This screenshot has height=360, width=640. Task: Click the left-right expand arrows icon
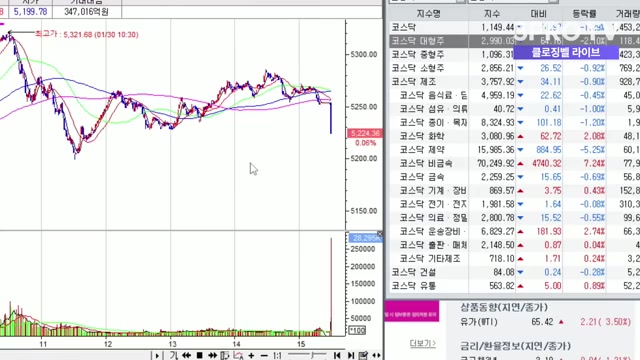click(376, 356)
